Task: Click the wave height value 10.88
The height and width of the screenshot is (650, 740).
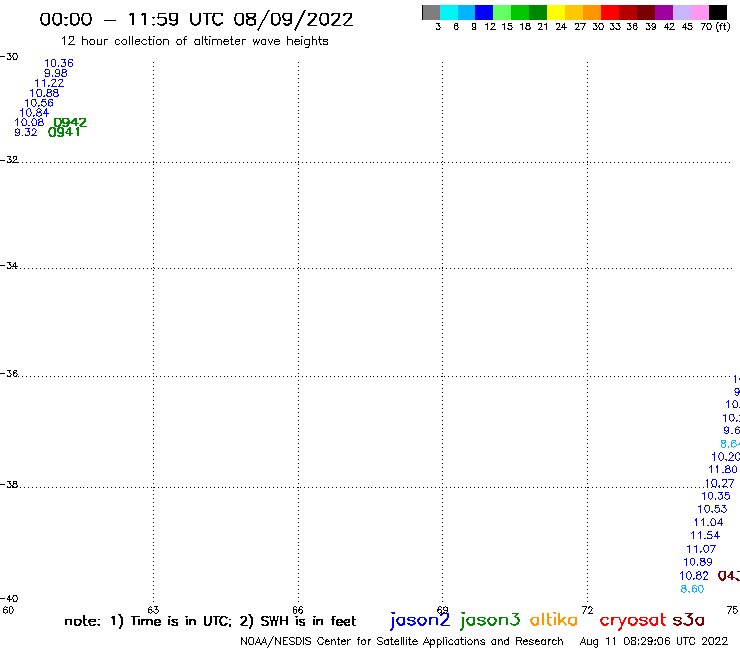Action: point(44,93)
